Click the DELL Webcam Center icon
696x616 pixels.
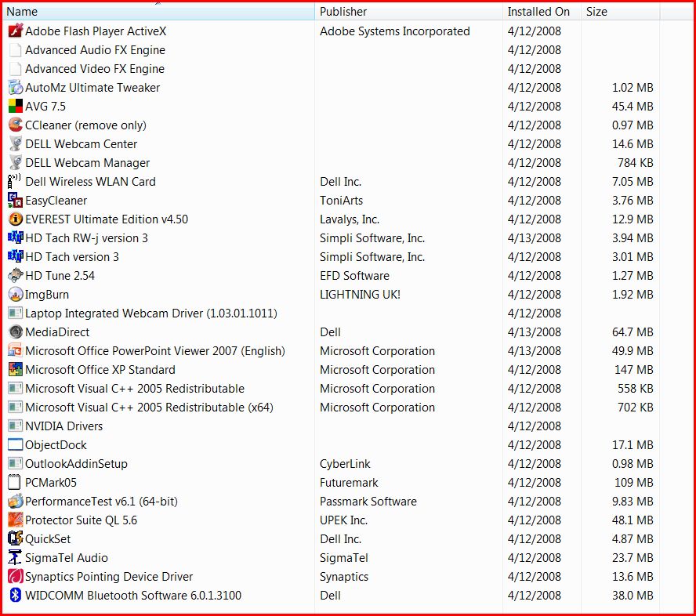[x=15, y=143]
